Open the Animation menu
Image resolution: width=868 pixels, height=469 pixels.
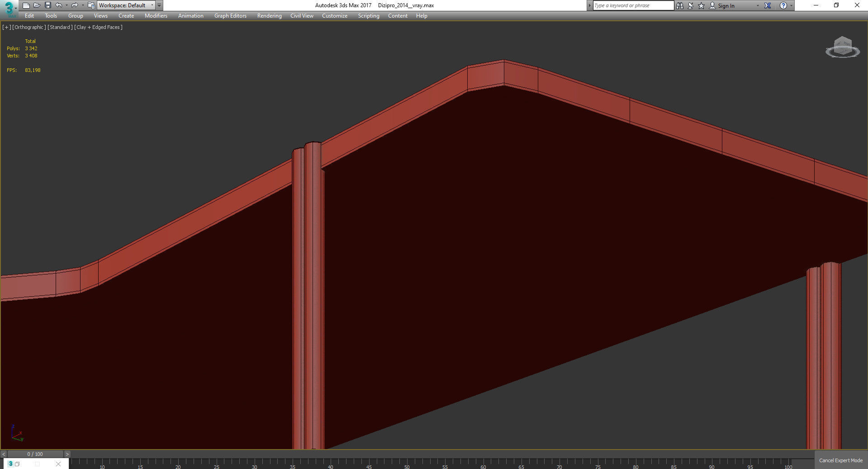click(x=191, y=16)
